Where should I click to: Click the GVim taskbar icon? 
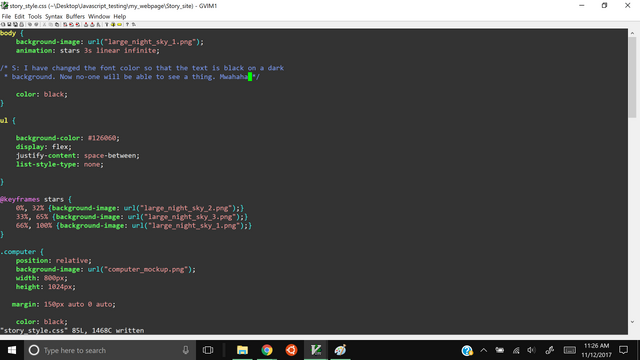click(316, 350)
